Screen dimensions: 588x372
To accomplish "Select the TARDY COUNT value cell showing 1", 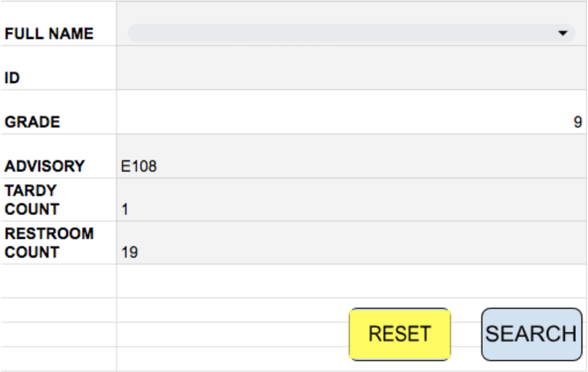I will pyautogui.click(x=352, y=200).
